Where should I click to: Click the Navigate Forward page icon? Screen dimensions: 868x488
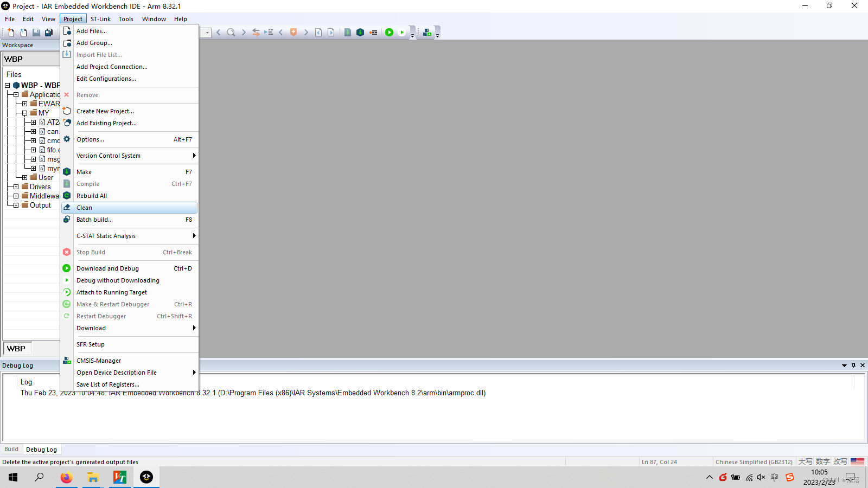click(331, 33)
